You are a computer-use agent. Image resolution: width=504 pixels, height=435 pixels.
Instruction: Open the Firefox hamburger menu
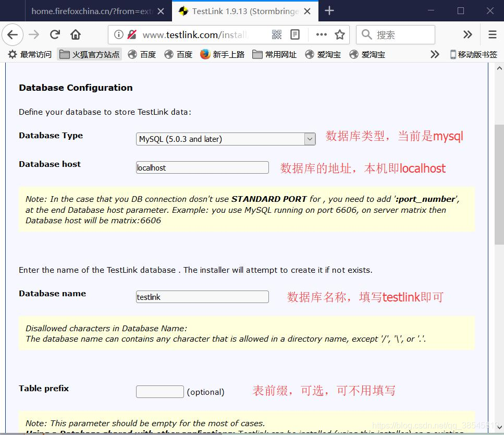[x=493, y=34]
